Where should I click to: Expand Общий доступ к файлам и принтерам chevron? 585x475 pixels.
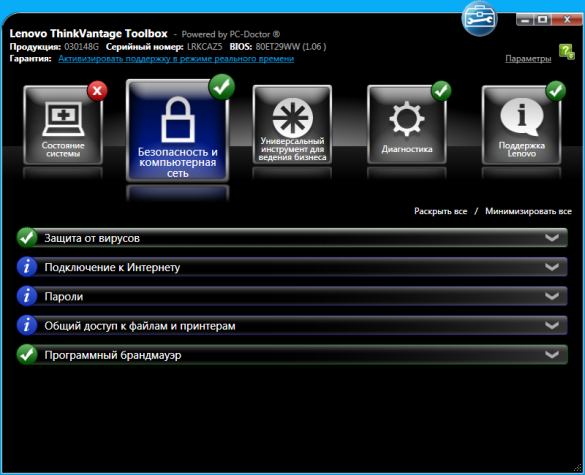tap(552, 325)
